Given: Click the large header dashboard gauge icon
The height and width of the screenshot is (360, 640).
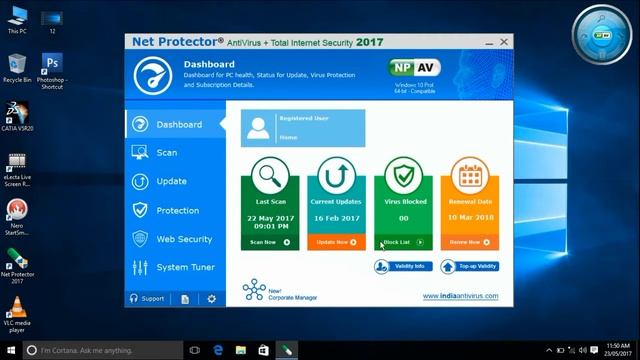Looking at the screenshot, I should click(x=153, y=76).
